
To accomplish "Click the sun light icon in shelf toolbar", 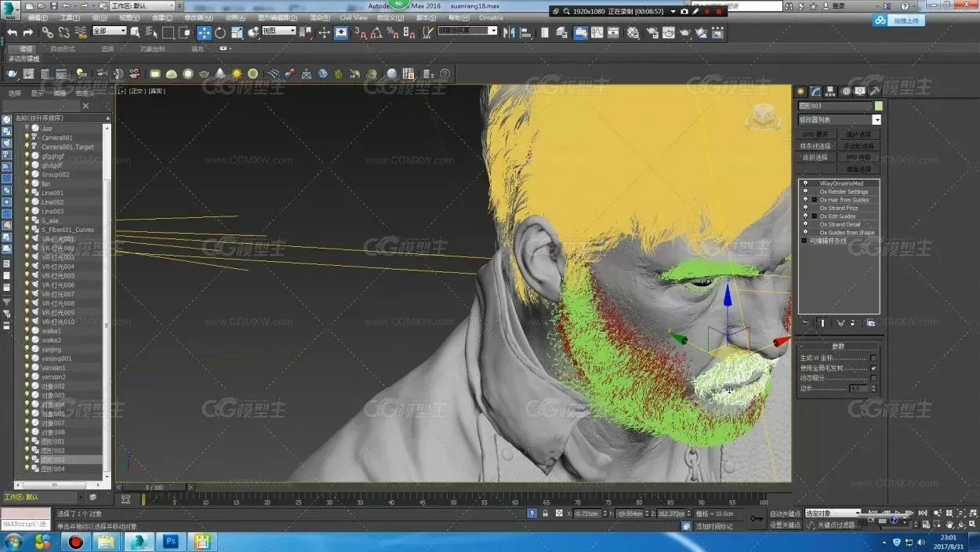I will pyautogui.click(x=236, y=74).
